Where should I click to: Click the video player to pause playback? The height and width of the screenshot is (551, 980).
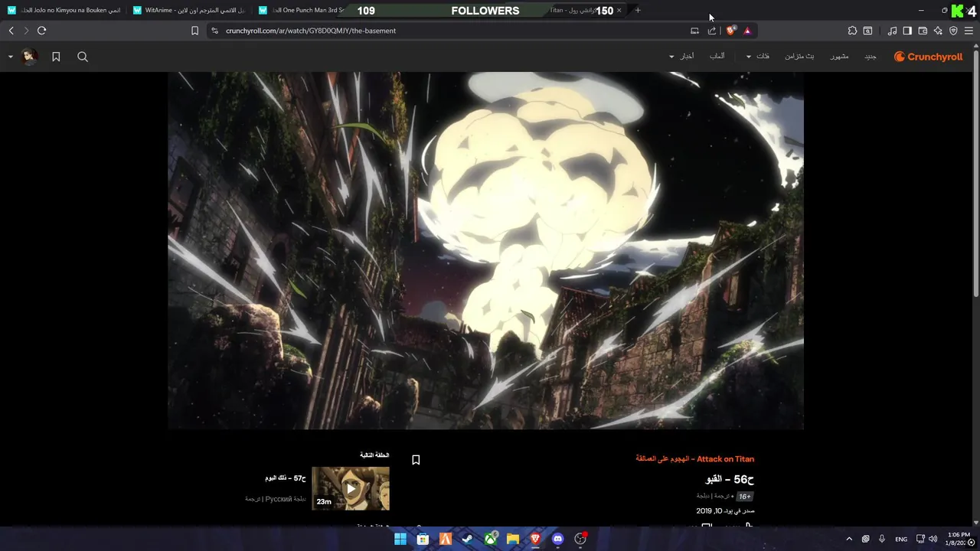pyautogui.click(x=485, y=250)
